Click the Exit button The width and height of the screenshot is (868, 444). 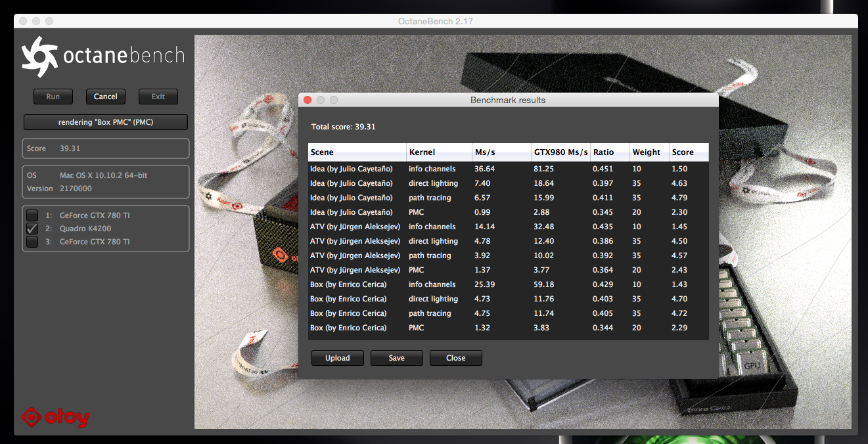pyautogui.click(x=158, y=97)
